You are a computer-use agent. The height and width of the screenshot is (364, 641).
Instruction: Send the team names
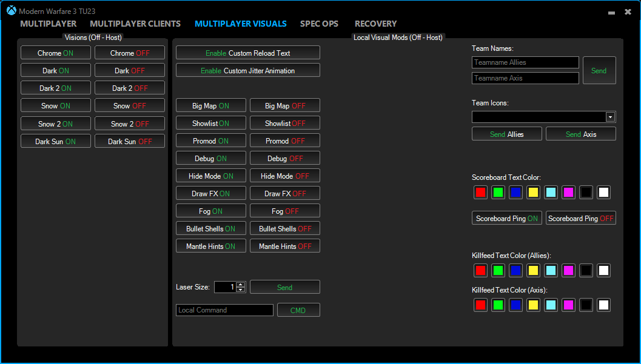click(599, 70)
